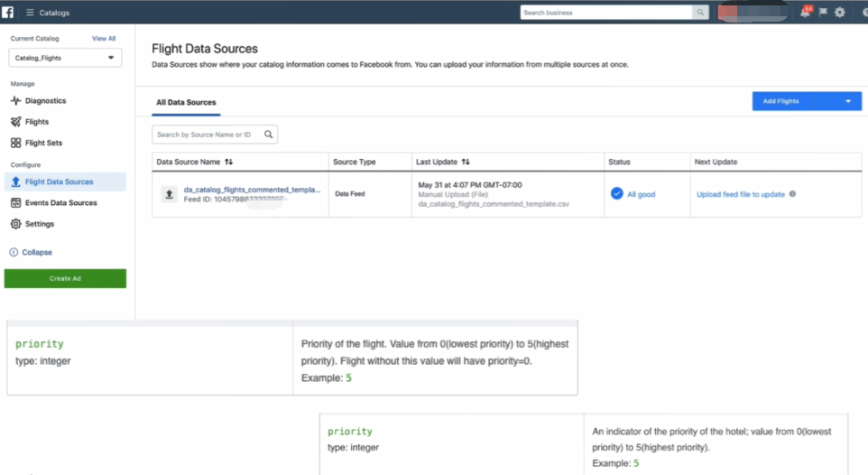Open the hamburger menu next to Catalogs
The height and width of the screenshot is (475, 868).
point(30,13)
